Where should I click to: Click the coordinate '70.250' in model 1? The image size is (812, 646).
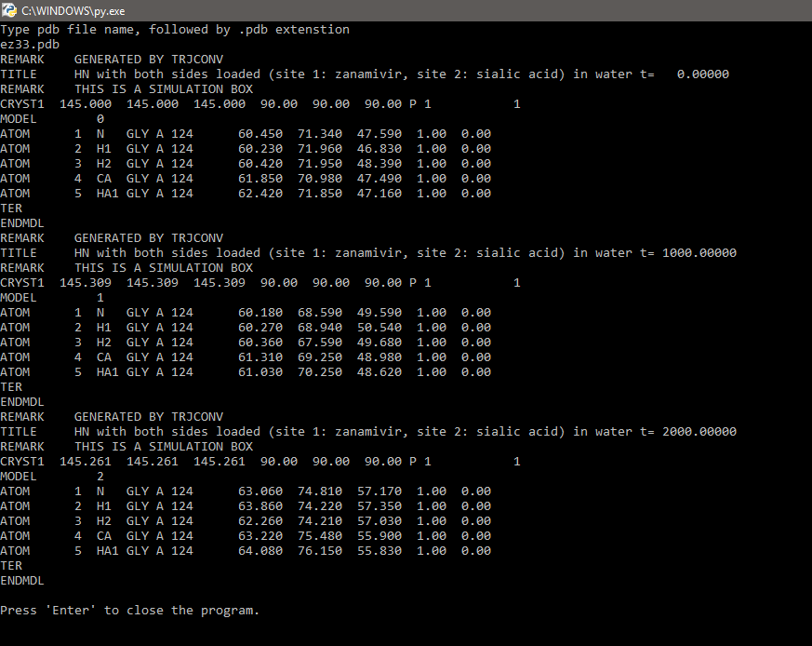(320, 372)
